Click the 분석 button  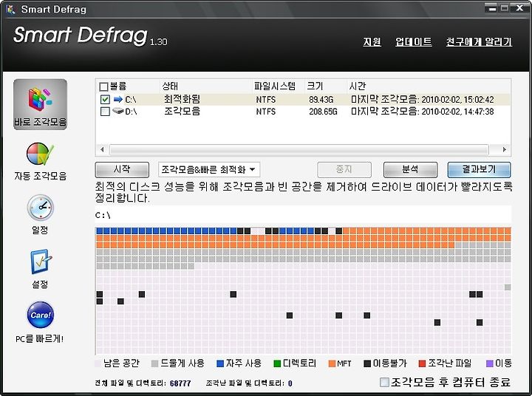click(x=410, y=169)
